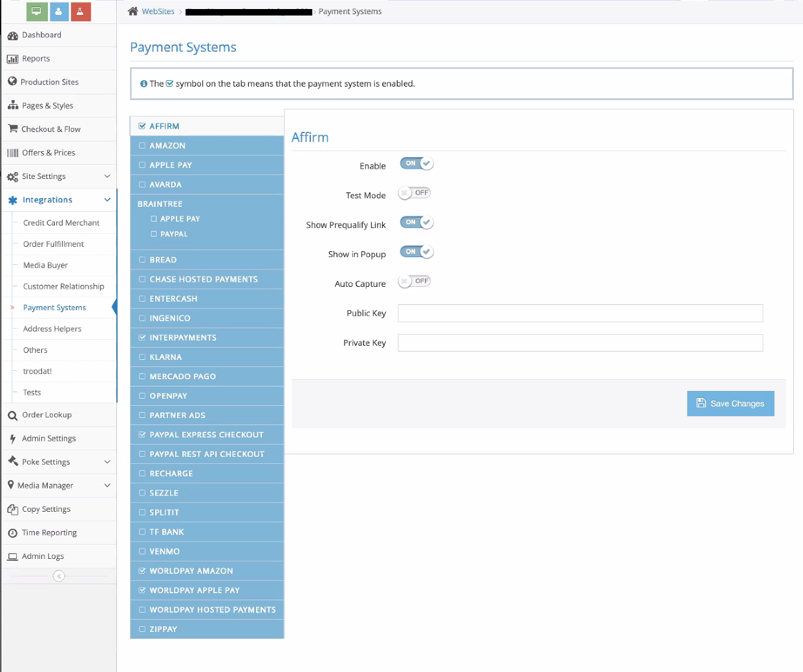Toggle the Show in Popup switch
The image size is (803, 672).
click(416, 252)
